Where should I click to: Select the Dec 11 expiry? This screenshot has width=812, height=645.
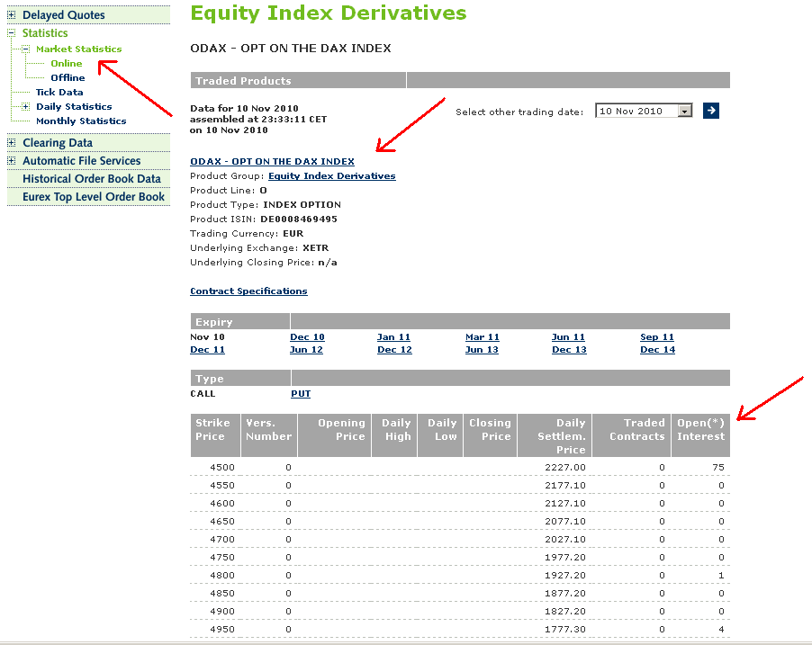pos(207,350)
